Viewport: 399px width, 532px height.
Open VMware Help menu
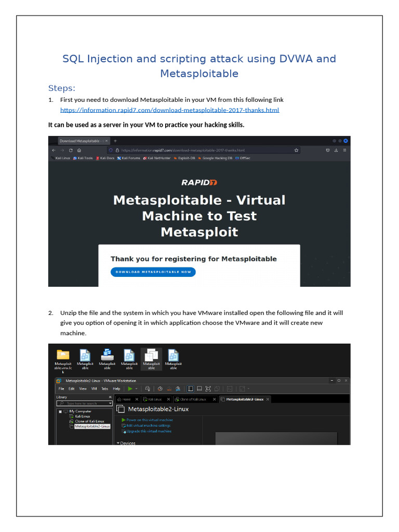click(x=116, y=389)
